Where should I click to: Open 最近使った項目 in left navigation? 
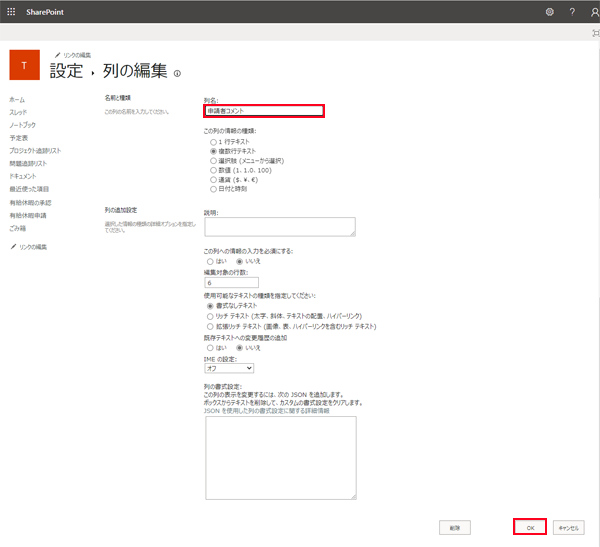[x=29, y=189]
